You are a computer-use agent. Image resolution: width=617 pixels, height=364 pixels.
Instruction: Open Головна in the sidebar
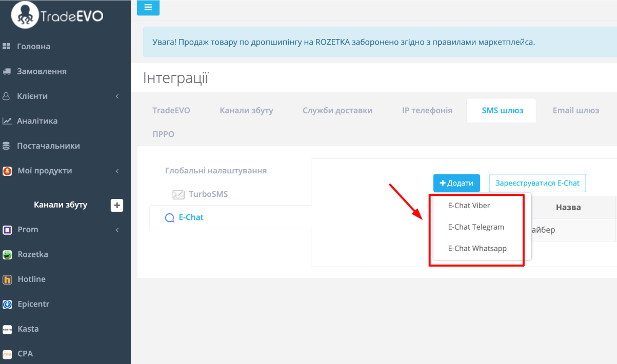coord(33,47)
